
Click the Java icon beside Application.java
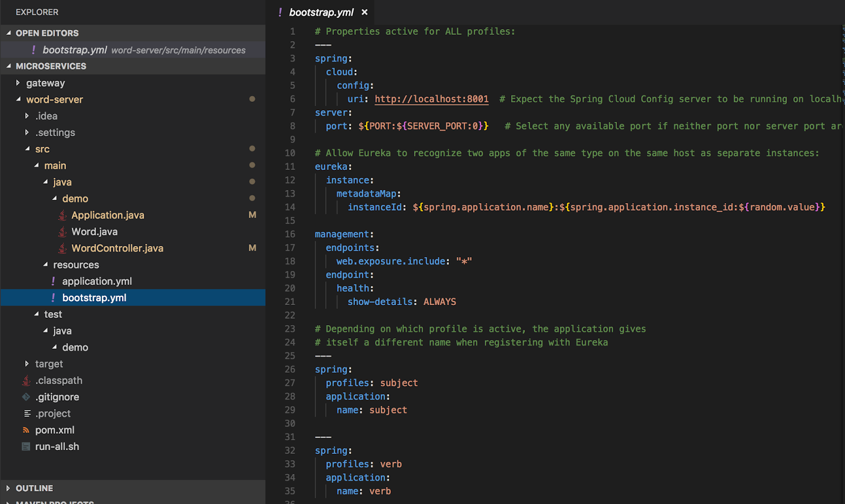62,215
